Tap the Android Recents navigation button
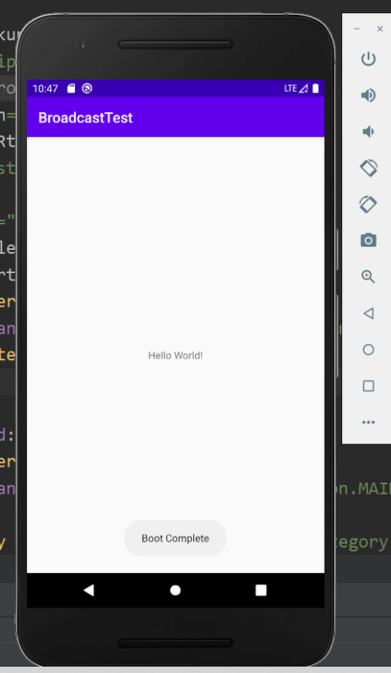 (261, 590)
